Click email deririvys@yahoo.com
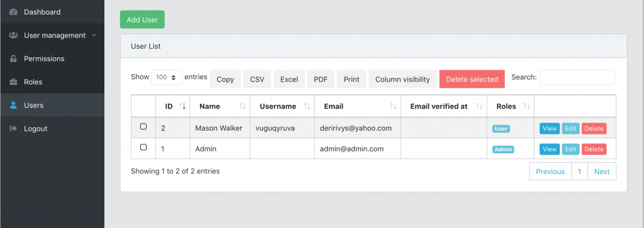Viewport: 644px width, 228px height. (356, 128)
